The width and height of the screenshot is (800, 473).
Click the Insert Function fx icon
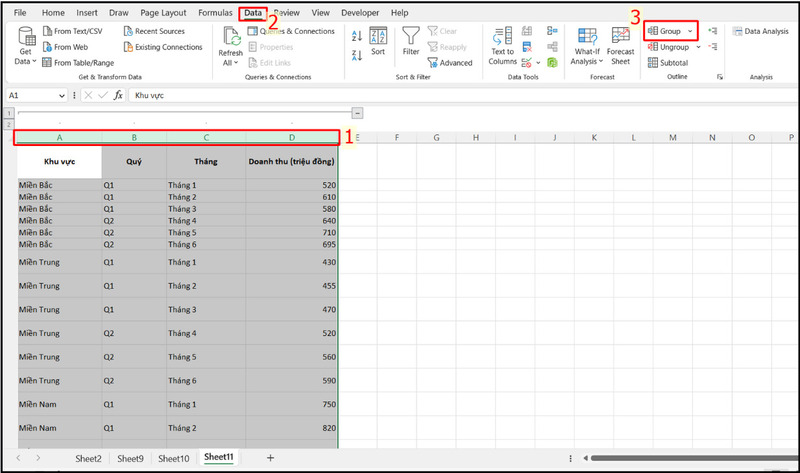[x=118, y=95]
